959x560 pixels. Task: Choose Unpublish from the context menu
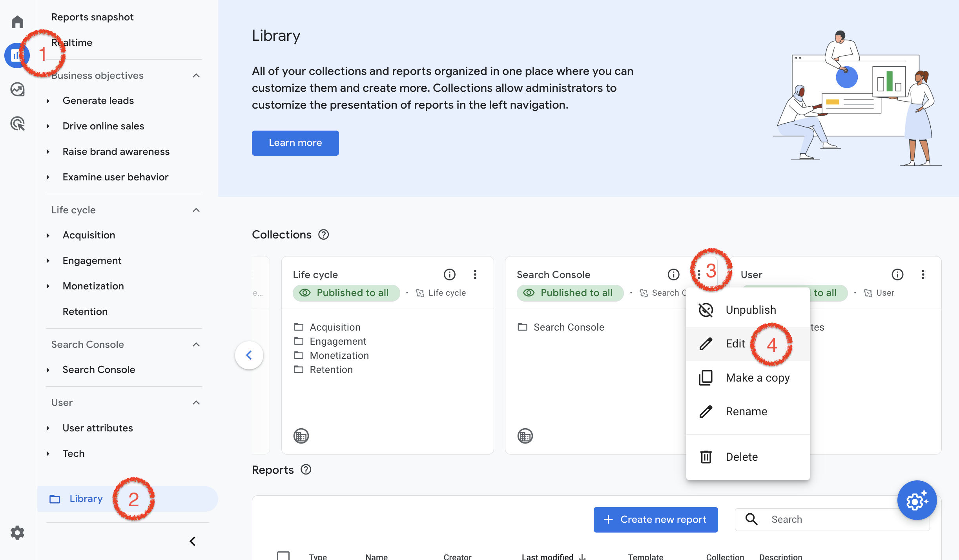(750, 310)
